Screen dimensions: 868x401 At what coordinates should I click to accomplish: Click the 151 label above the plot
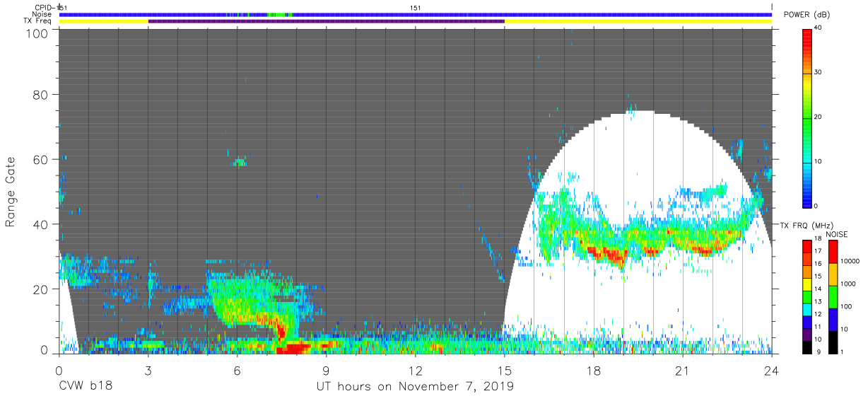coord(416,8)
